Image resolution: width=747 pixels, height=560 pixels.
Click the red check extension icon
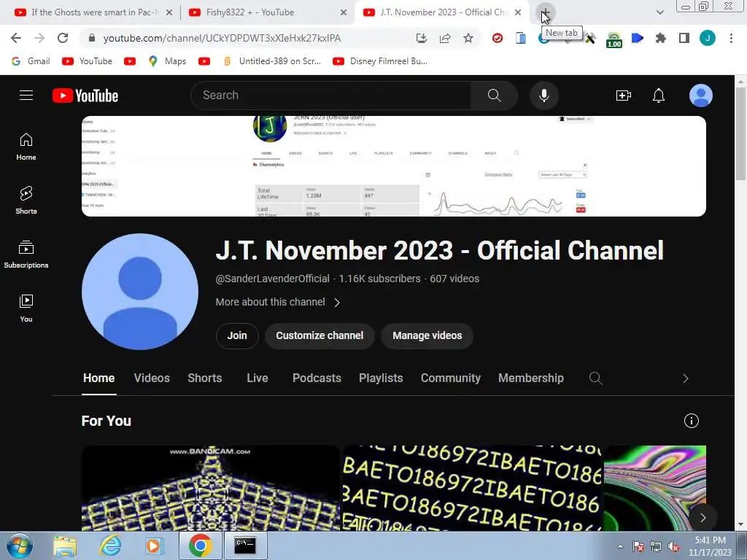pyautogui.click(x=498, y=38)
